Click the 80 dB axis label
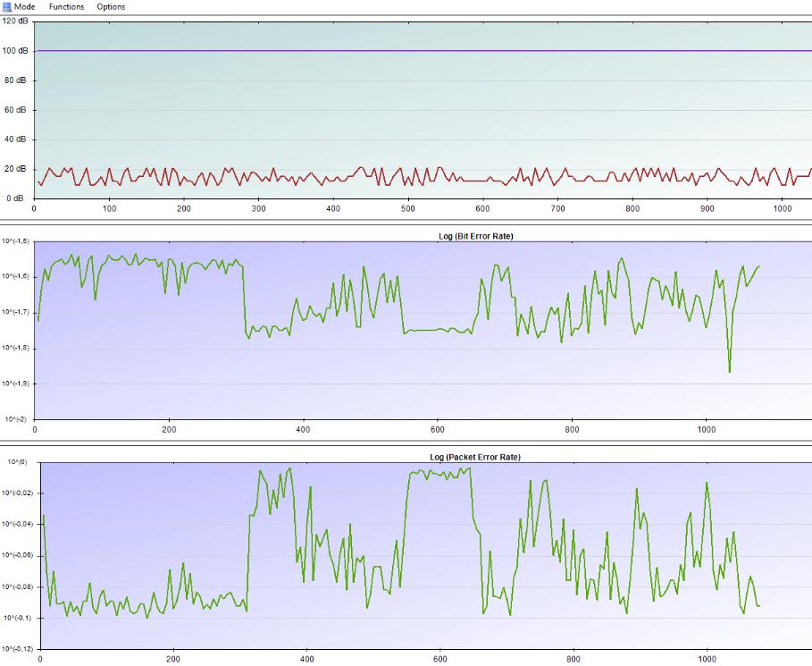This screenshot has width=812, height=666. pyautogui.click(x=15, y=80)
